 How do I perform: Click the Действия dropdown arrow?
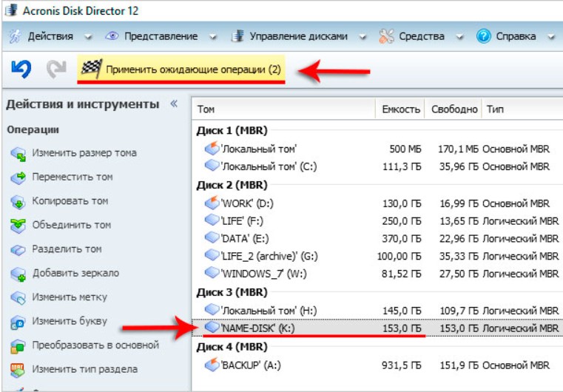[88, 37]
